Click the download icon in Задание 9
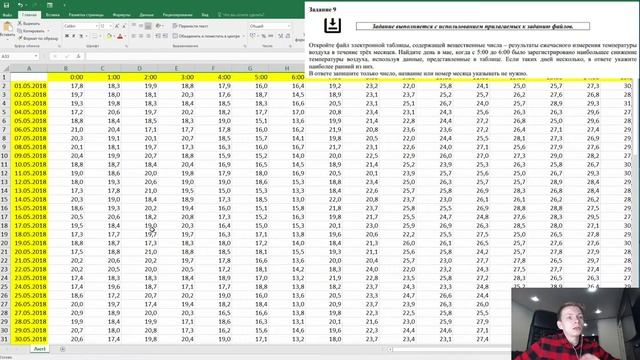 click(332, 25)
